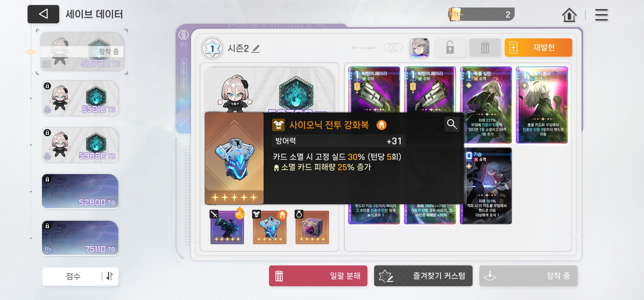Open the 점수 sort dropdown
Screen dimensions: 644x300
pyautogui.click(x=73, y=276)
